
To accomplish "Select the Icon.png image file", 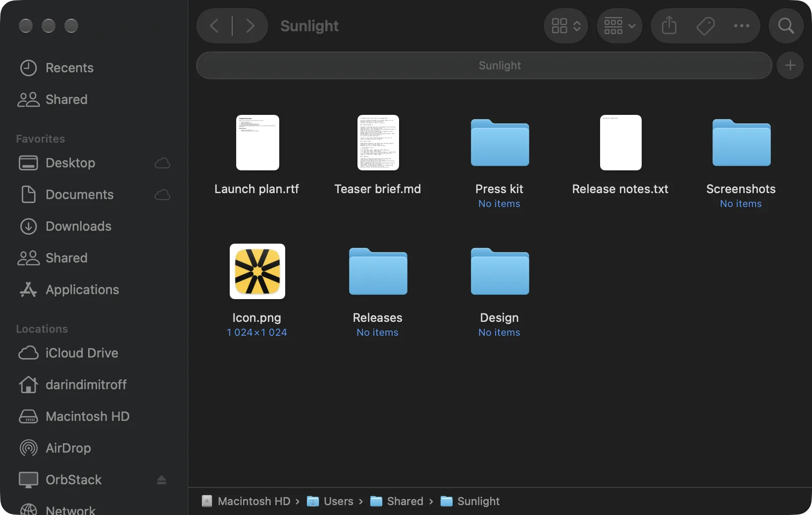I will [257, 291].
